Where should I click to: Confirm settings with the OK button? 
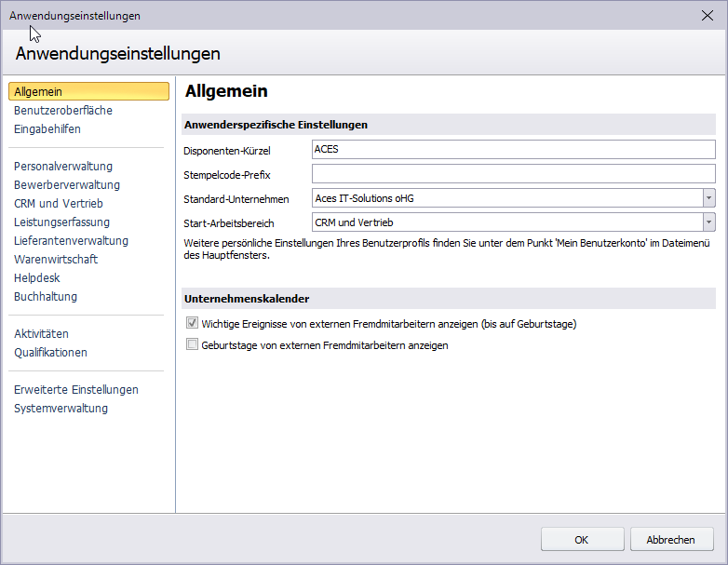(582, 540)
